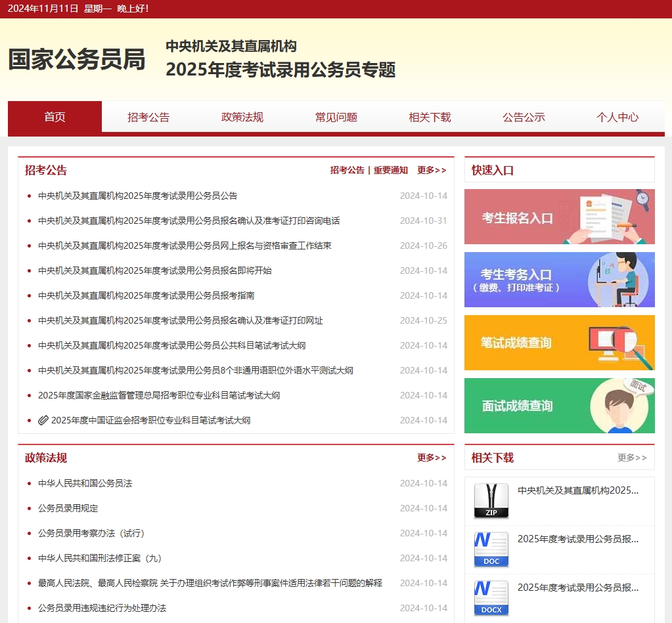Open the 常见问题 navigation menu

[x=336, y=117]
